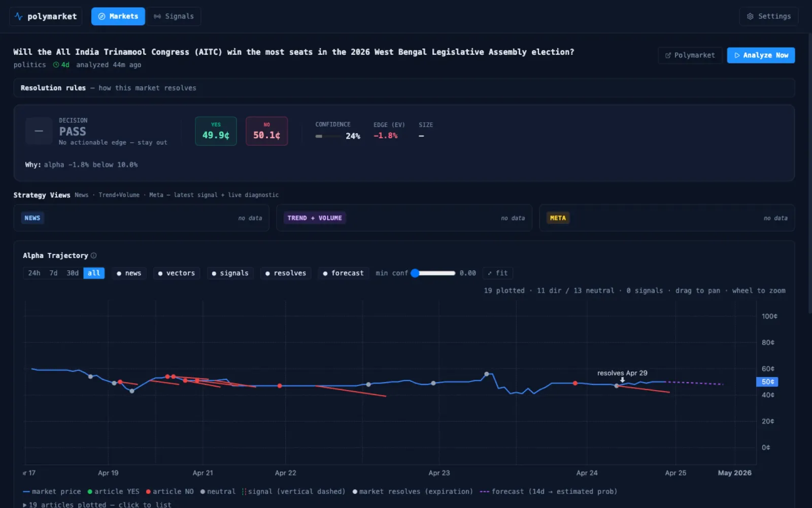The height and width of the screenshot is (508, 812).
Task: Click the fit chart button
Action: click(x=498, y=273)
